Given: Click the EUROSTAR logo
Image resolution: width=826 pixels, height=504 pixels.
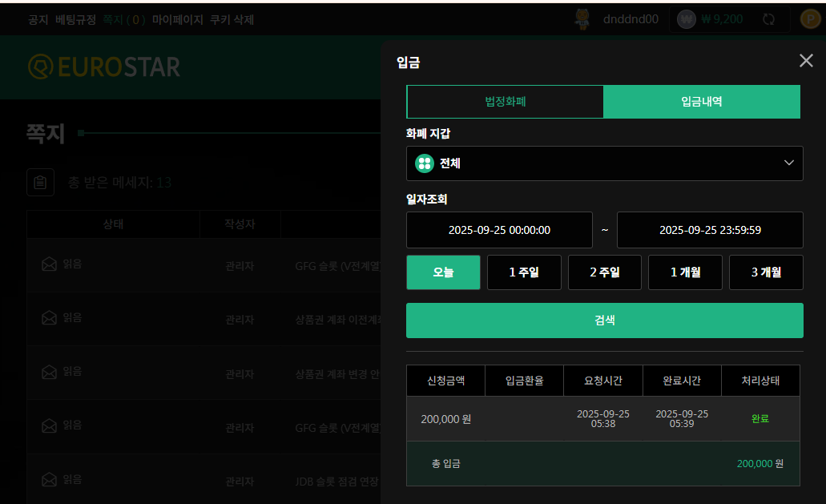Looking at the screenshot, I should (104, 67).
